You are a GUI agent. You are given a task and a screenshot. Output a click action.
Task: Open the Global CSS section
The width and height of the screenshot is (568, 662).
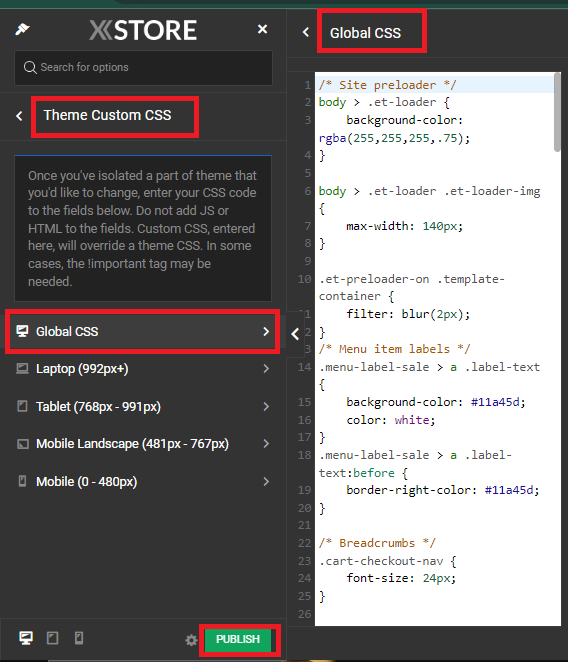pyautogui.click(x=143, y=331)
